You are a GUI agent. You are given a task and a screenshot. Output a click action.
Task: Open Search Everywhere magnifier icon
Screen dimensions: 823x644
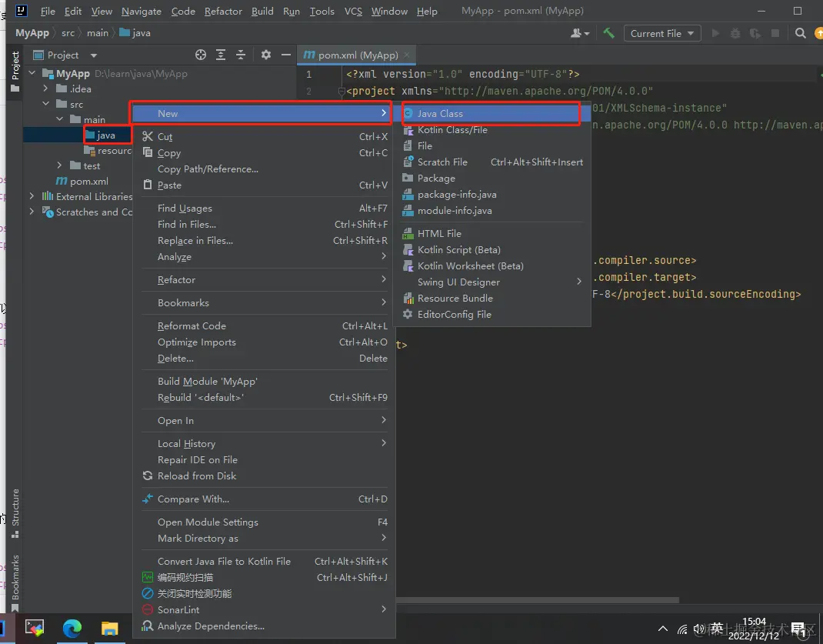(x=801, y=33)
